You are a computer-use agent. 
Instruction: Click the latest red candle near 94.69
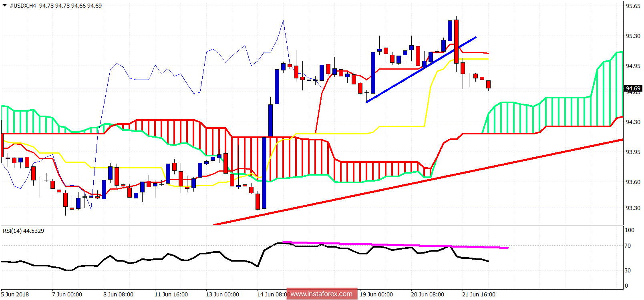pos(489,84)
